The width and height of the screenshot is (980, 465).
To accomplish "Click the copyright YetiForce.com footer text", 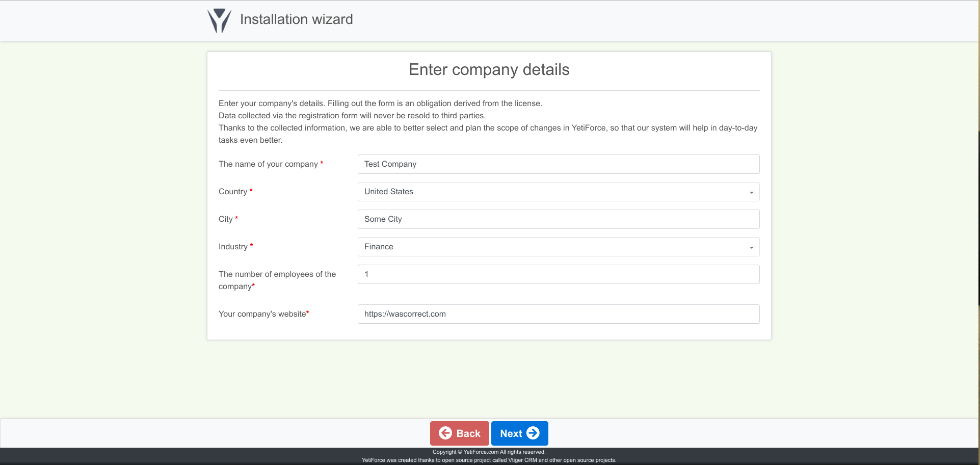I will [489, 452].
